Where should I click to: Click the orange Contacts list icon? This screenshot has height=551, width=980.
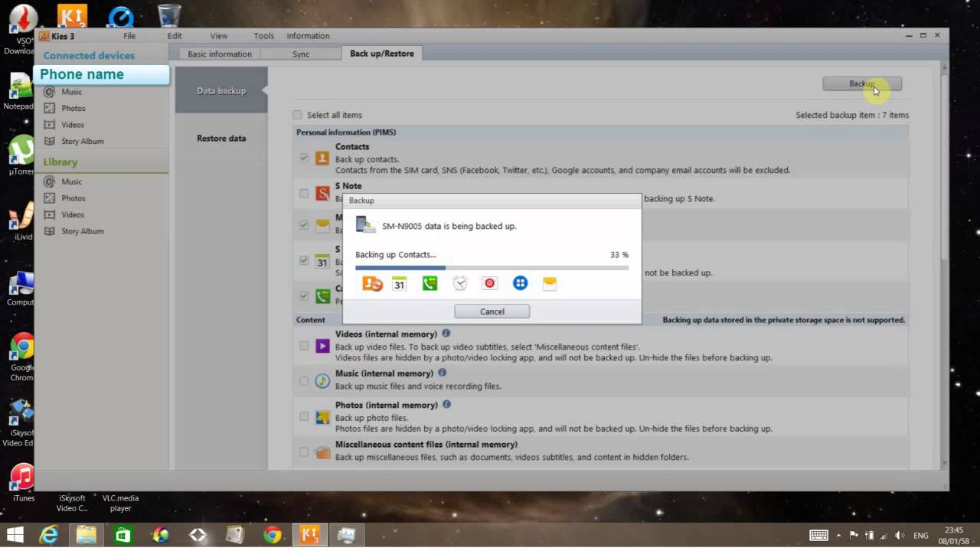(322, 158)
